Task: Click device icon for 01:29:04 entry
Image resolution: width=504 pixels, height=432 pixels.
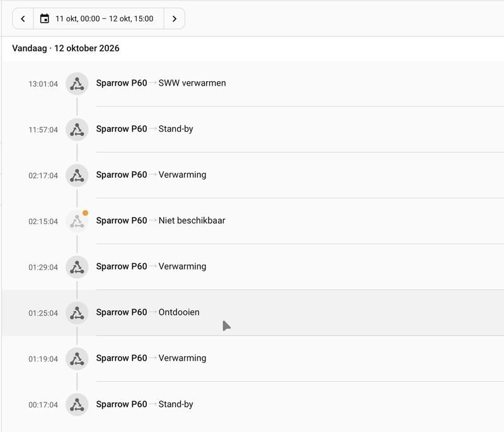Action: (77, 267)
